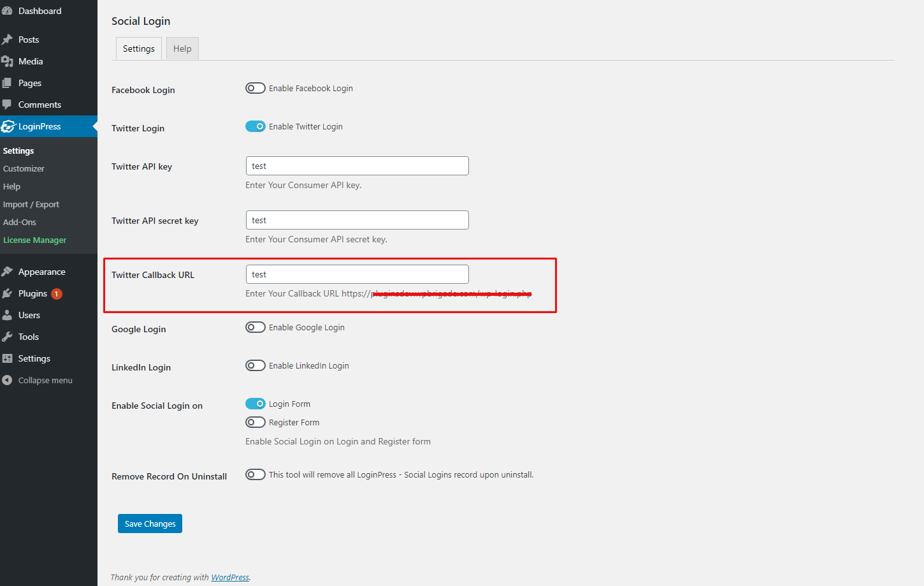Focus the Twitter API secret key field
The height and width of the screenshot is (586, 924).
357,220
